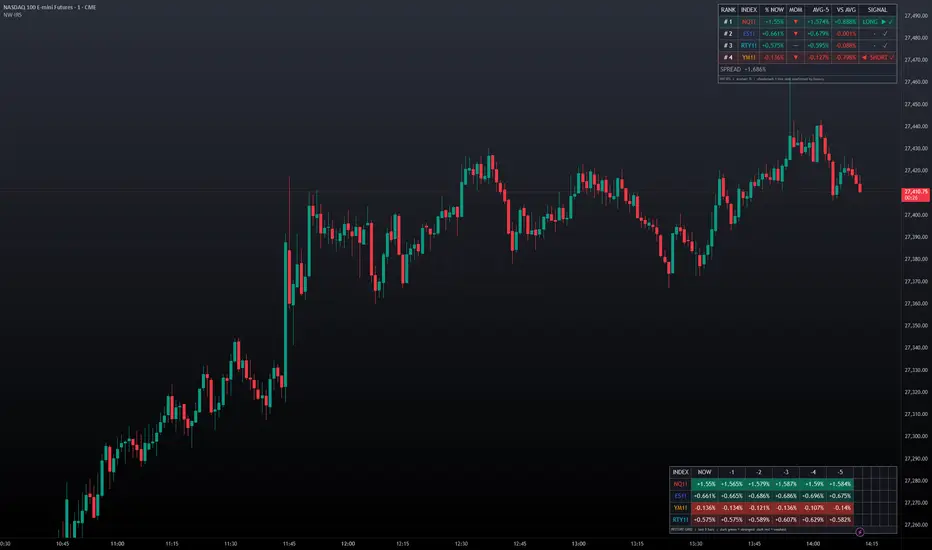Click the red SHORT signal arrow in rank #4 row

coord(864,58)
